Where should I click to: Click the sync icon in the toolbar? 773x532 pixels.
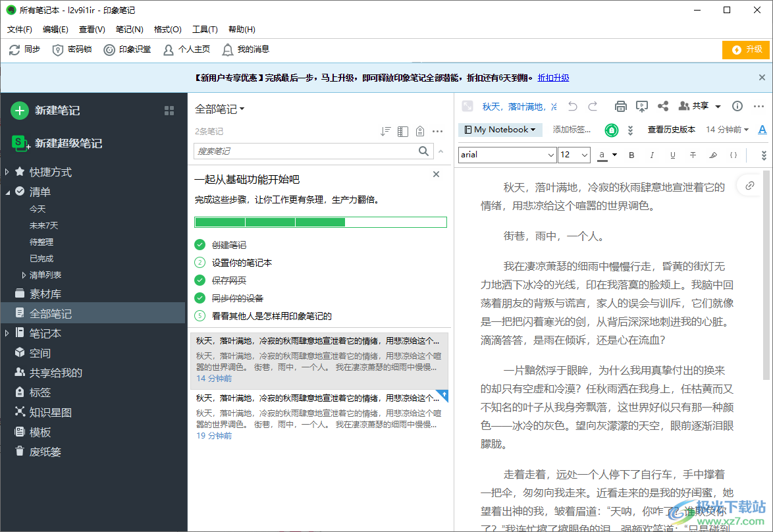14,49
